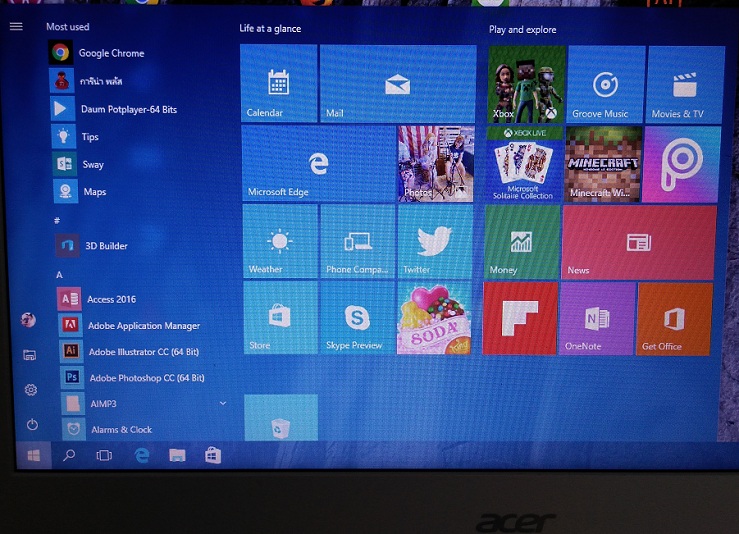This screenshot has height=534, width=739.
Task: Open the Mail tile
Action: pos(398,83)
